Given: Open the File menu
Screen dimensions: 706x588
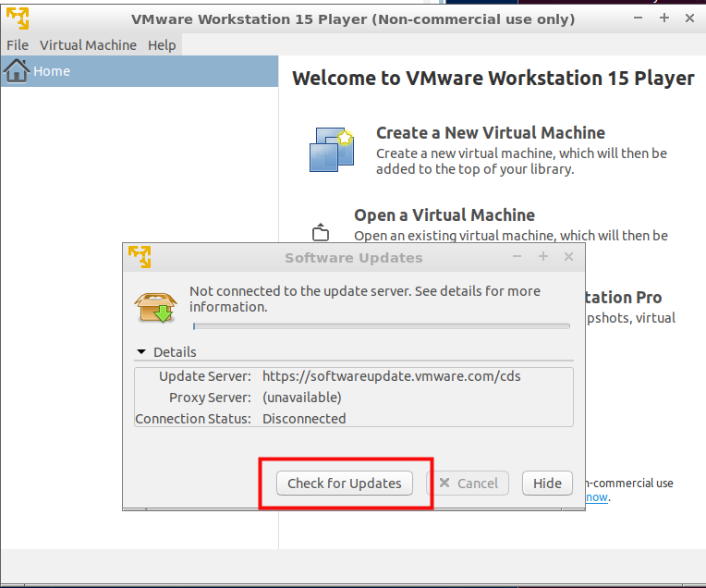Looking at the screenshot, I should click(18, 45).
